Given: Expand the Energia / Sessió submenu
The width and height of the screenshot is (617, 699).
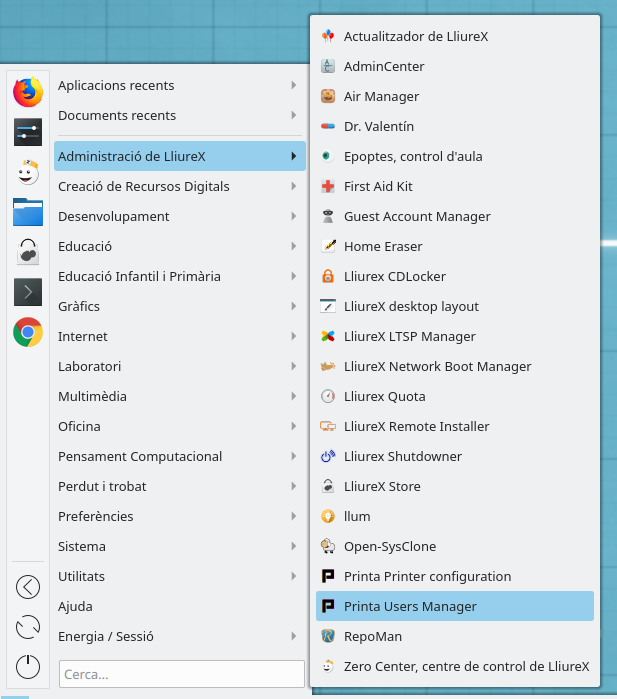Looking at the screenshot, I should pyautogui.click(x=180, y=636).
